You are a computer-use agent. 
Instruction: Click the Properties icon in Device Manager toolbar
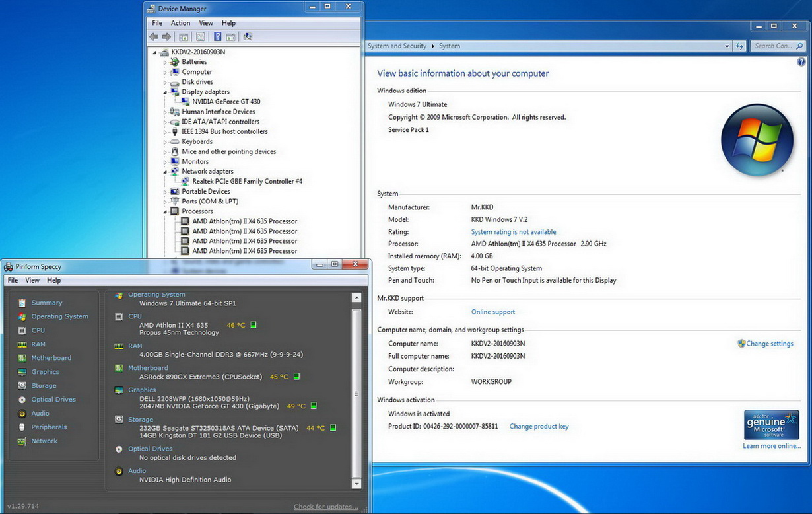pos(200,37)
